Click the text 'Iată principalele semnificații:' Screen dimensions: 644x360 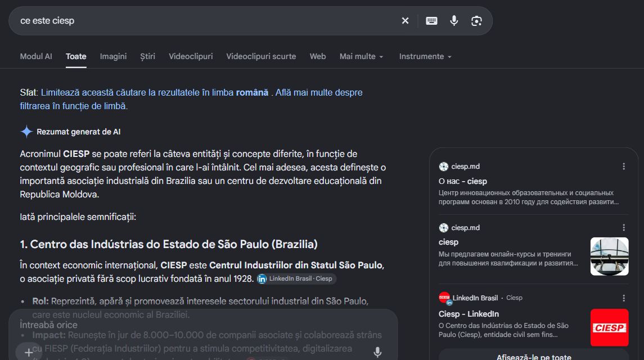point(78,217)
